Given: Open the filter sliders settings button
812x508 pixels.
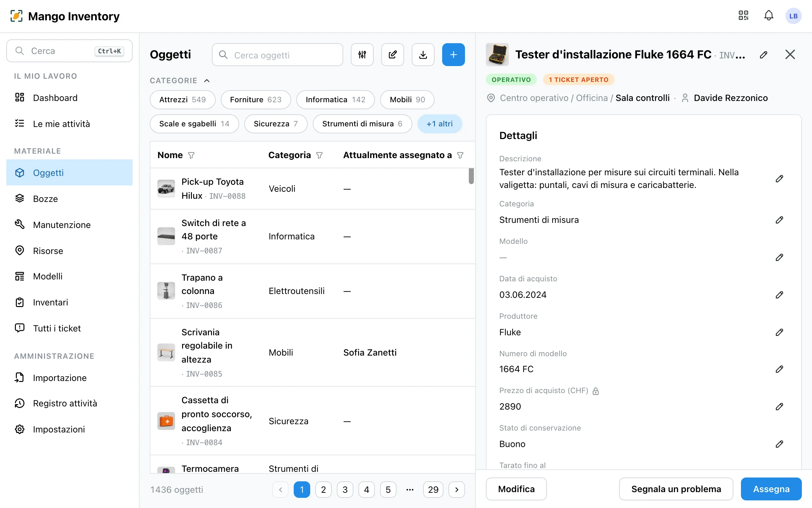Looking at the screenshot, I should [362, 54].
